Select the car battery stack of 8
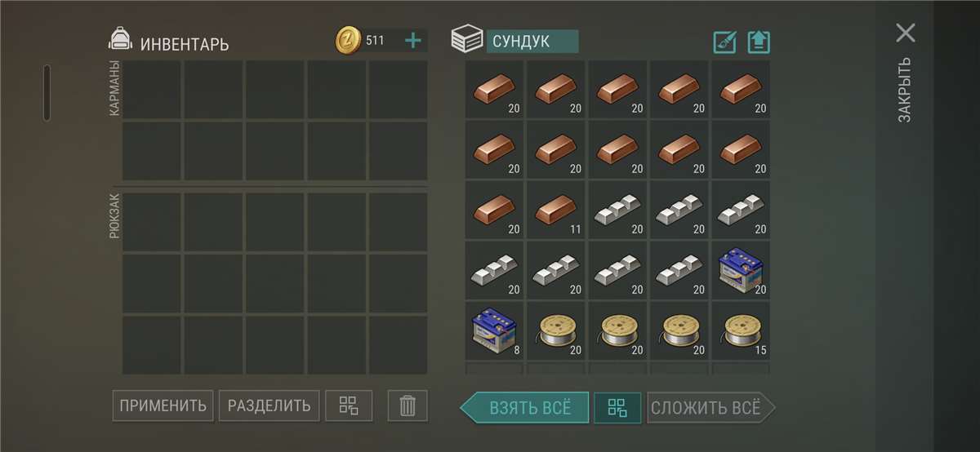980x452 pixels. click(x=495, y=330)
